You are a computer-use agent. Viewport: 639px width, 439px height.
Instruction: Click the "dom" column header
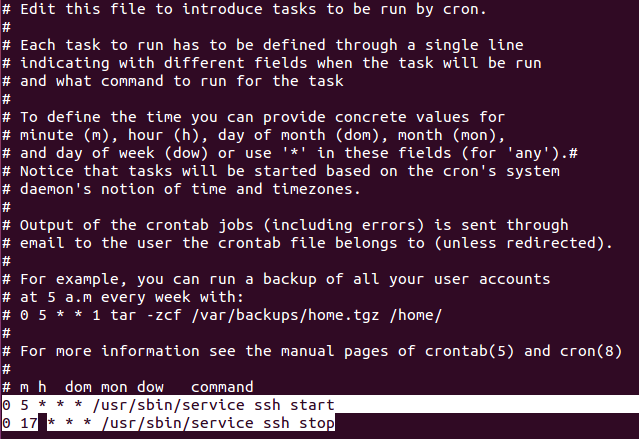tap(79, 386)
